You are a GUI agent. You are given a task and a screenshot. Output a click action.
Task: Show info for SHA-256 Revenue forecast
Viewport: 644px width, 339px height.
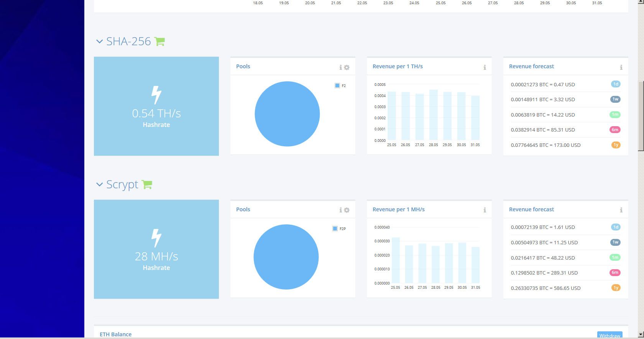[x=621, y=67]
